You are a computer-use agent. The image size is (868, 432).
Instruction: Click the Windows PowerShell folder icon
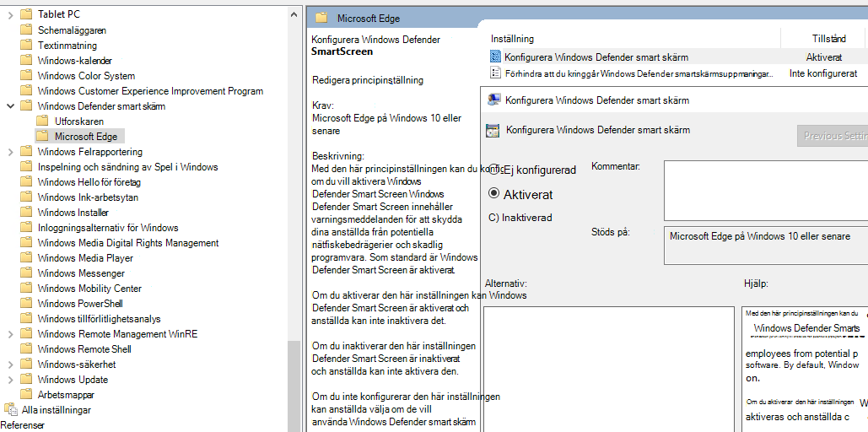[x=26, y=303]
